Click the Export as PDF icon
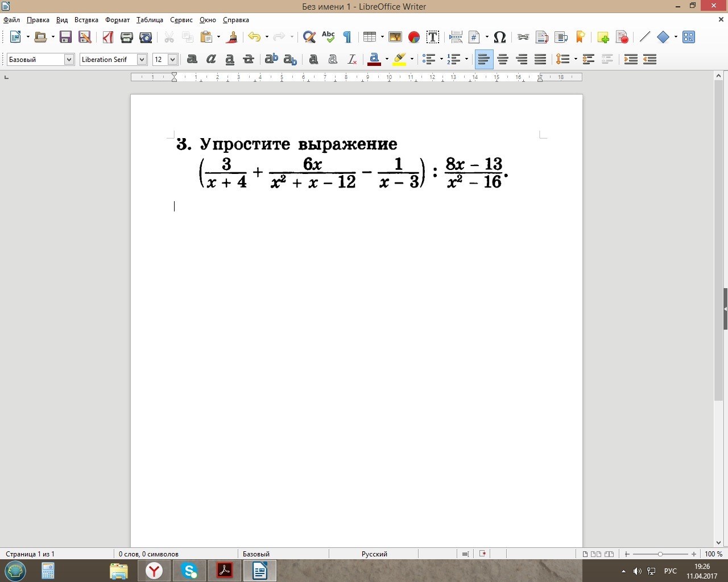728x582 pixels. [x=107, y=38]
